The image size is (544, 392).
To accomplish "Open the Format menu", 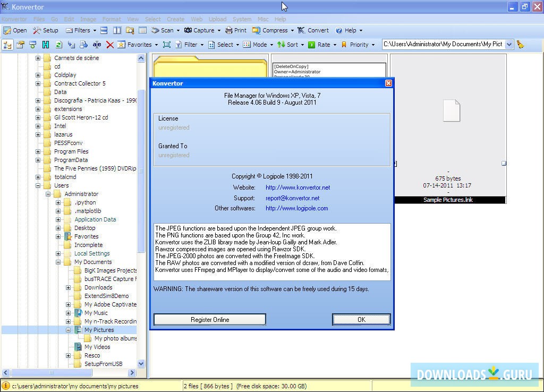I will (112, 19).
